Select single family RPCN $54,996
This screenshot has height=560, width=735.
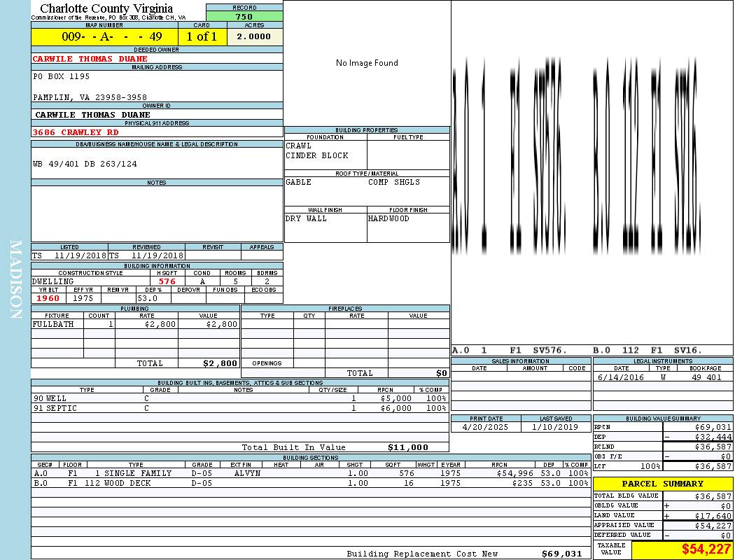coord(514,473)
